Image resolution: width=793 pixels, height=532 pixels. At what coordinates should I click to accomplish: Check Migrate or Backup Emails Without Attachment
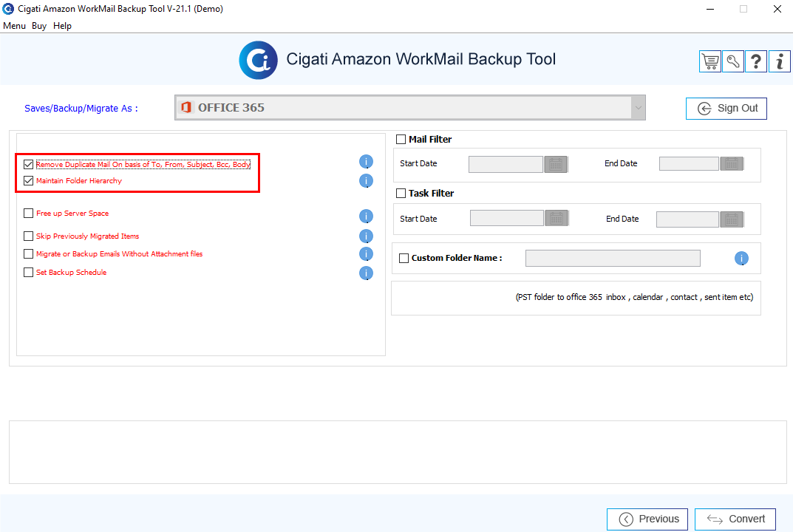coord(28,254)
